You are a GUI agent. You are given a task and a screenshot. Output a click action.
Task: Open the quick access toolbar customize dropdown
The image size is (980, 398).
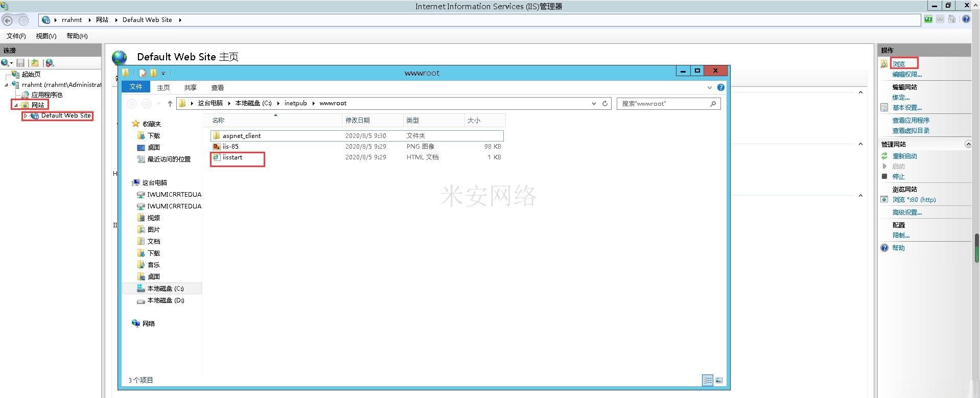tap(163, 74)
